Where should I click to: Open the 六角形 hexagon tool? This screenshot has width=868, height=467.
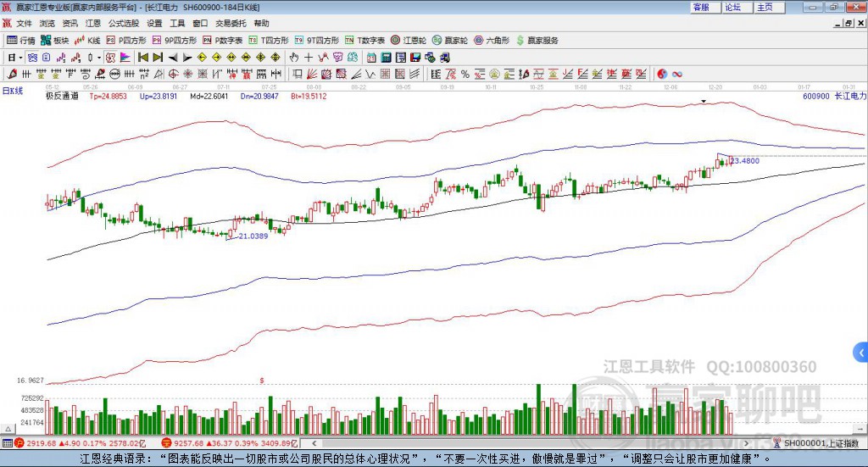click(492, 40)
